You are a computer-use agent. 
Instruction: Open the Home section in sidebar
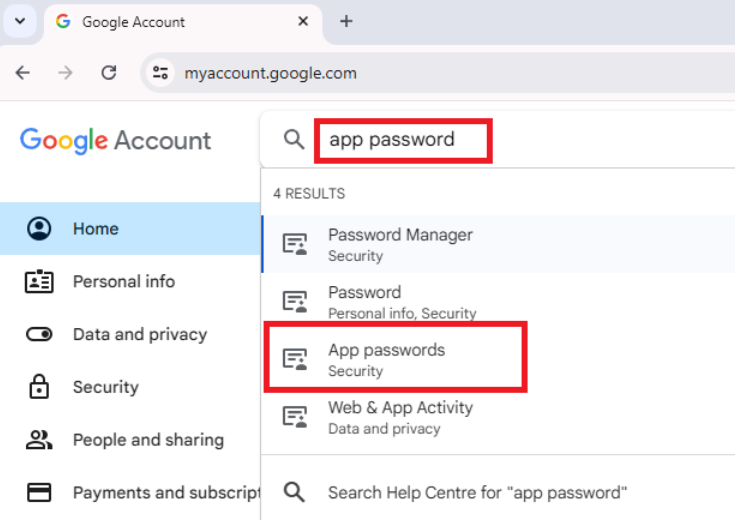[130, 228]
